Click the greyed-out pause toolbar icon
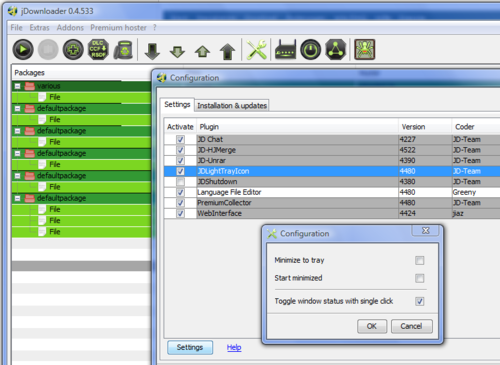This screenshot has height=365, width=500. pyautogui.click(x=48, y=50)
